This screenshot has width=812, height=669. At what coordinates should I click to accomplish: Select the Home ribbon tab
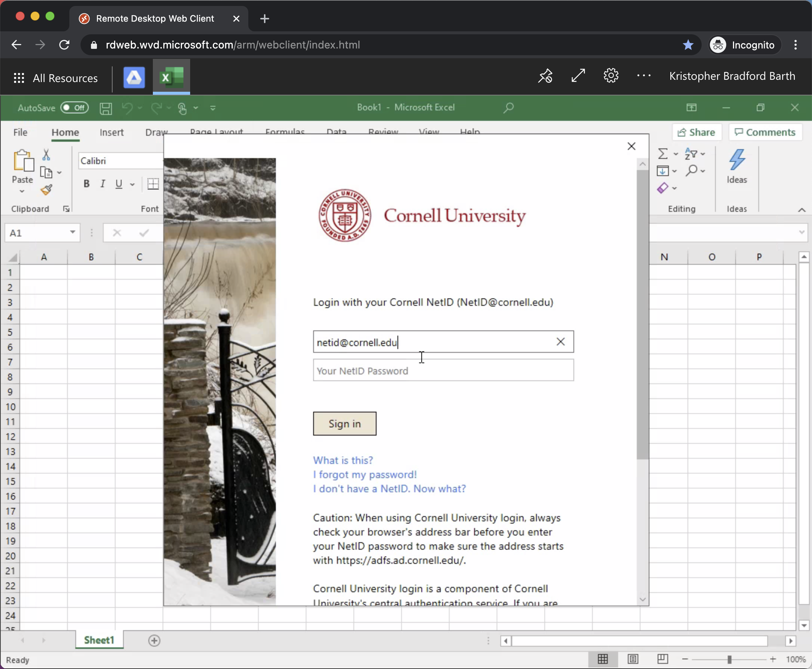(x=65, y=132)
